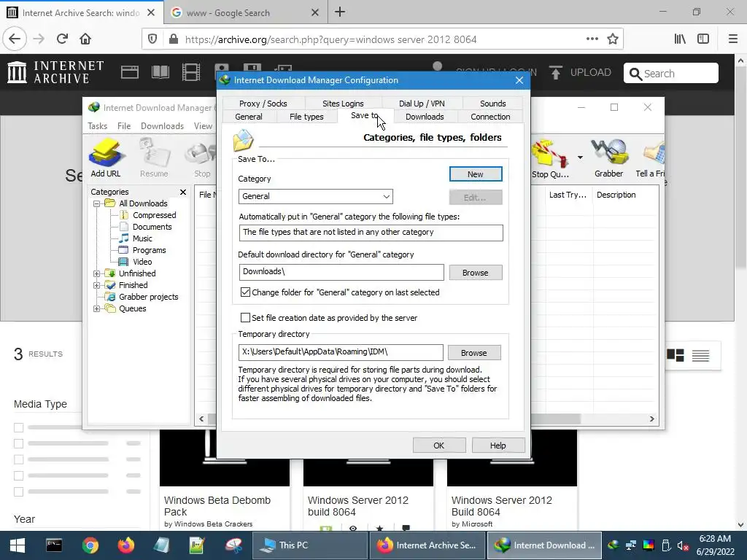The image size is (747, 560).
Task: Launch Firefox from the pinned taskbar icon
Action: point(125,545)
